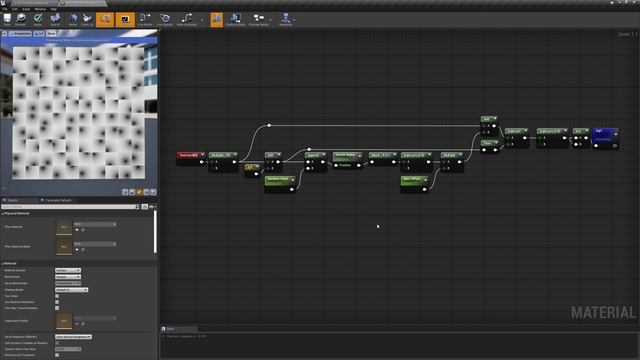Open the Asset menu

[x=26, y=9]
